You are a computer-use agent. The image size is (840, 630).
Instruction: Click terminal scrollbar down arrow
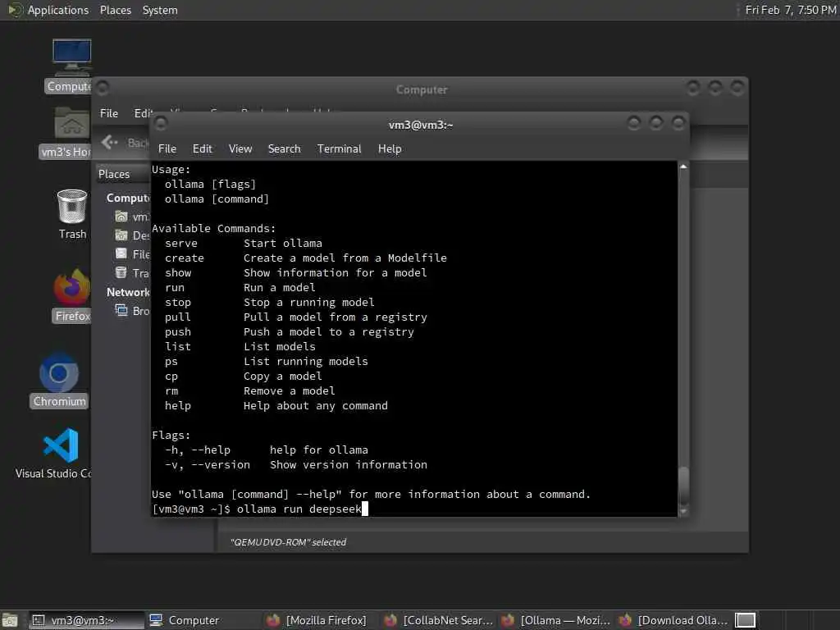coord(683,512)
